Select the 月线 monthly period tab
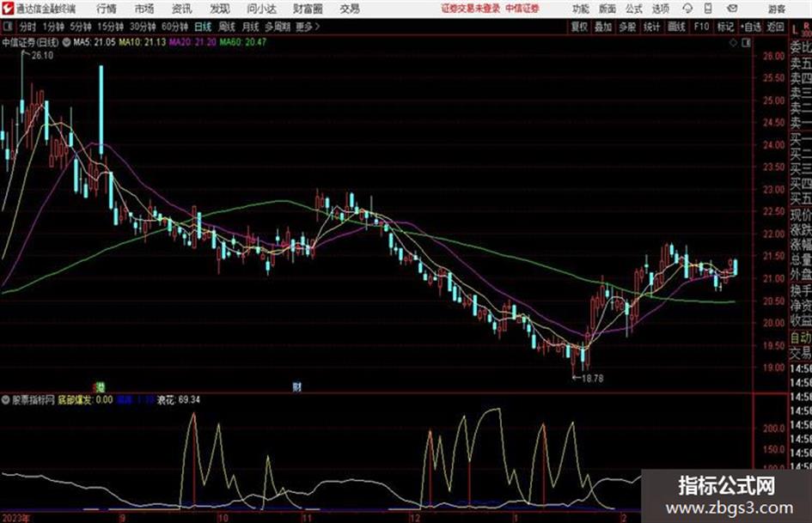 [x=251, y=27]
